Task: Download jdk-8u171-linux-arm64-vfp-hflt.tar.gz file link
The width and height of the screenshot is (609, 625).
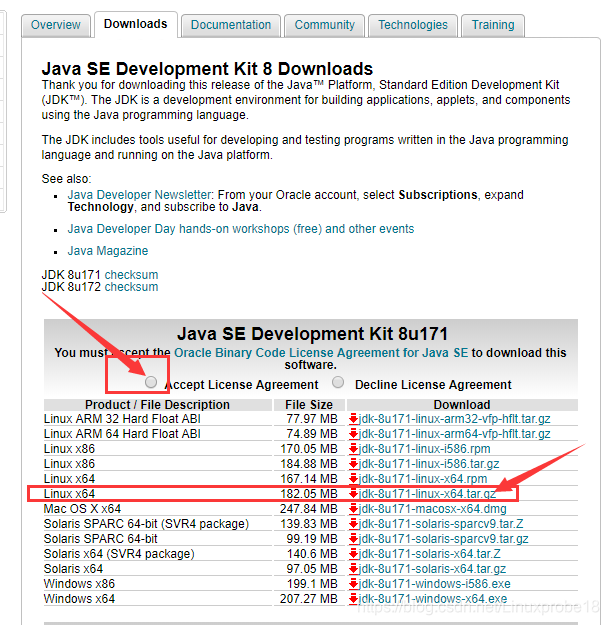Action: click(x=454, y=434)
